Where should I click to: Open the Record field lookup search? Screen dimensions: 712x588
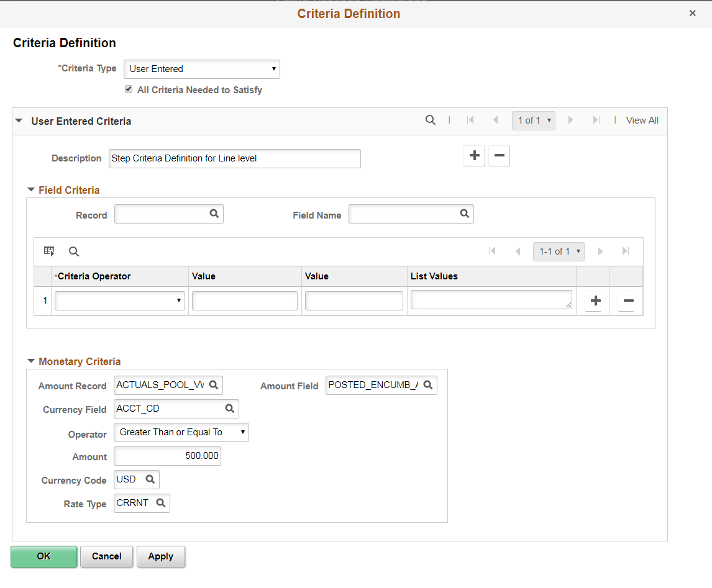coord(214,214)
